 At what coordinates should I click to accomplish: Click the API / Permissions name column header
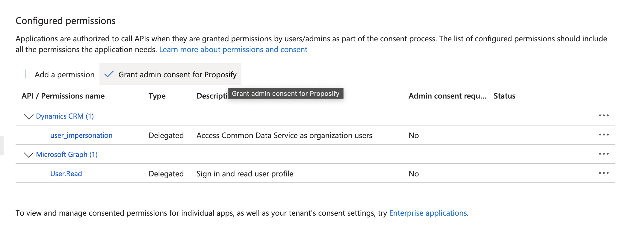tap(63, 96)
